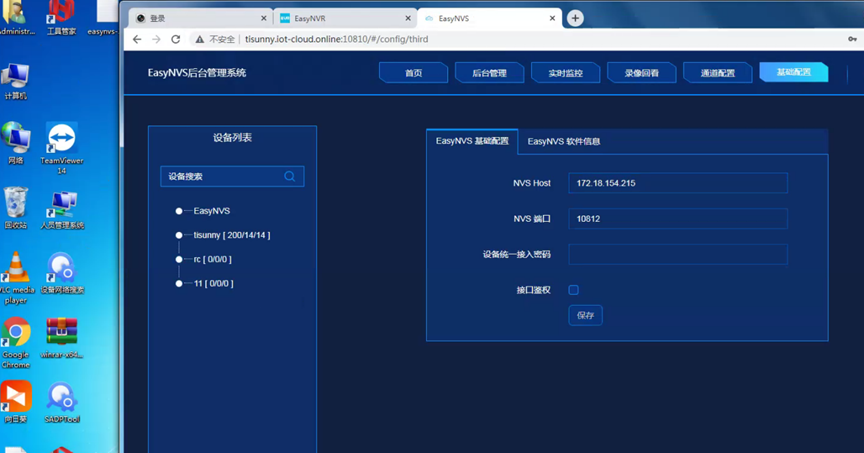Open 录像回看 in top navigation
Image resolution: width=864 pixels, height=453 pixels.
pyautogui.click(x=641, y=73)
